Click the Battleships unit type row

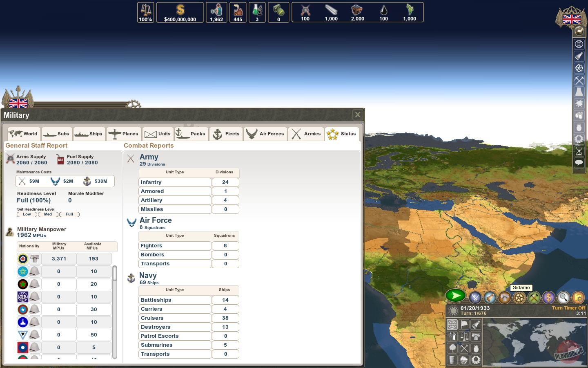click(x=175, y=300)
